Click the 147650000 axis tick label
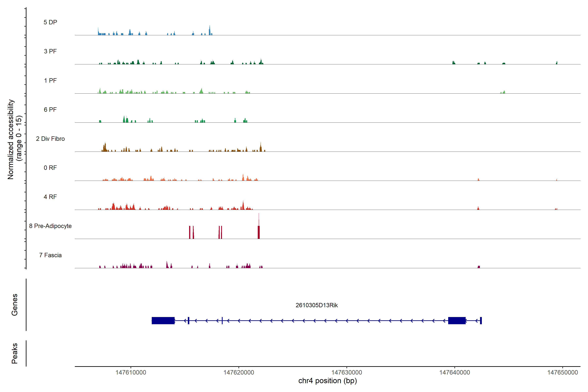The height and width of the screenshot is (392, 588). pyautogui.click(x=563, y=372)
